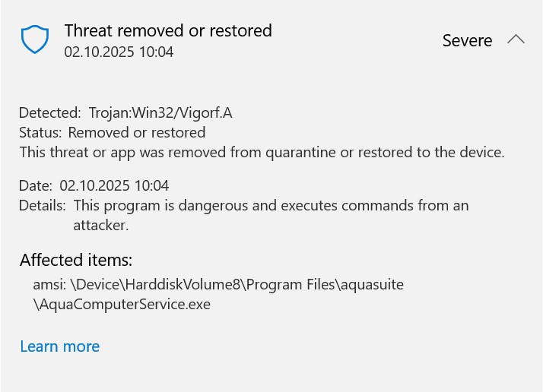Click the Date field value

point(114,186)
